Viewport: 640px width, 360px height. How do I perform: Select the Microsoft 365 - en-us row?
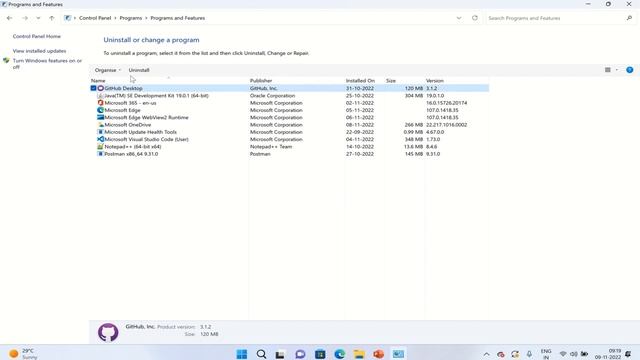pos(289,103)
